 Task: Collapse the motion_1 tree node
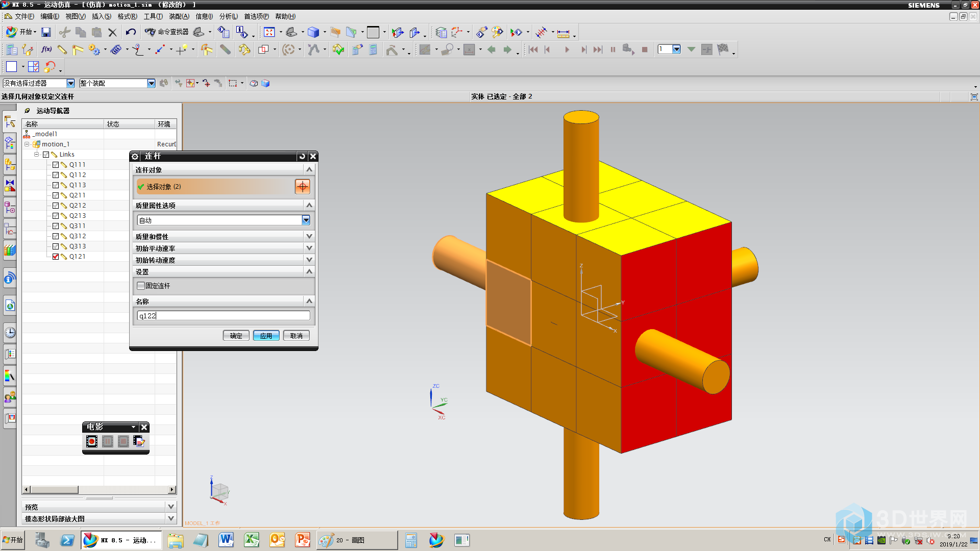coord(27,144)
